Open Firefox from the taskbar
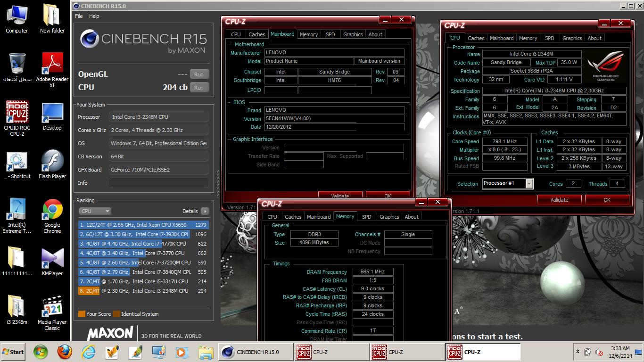This screenshot has height=362, width=644. (65, 352)
